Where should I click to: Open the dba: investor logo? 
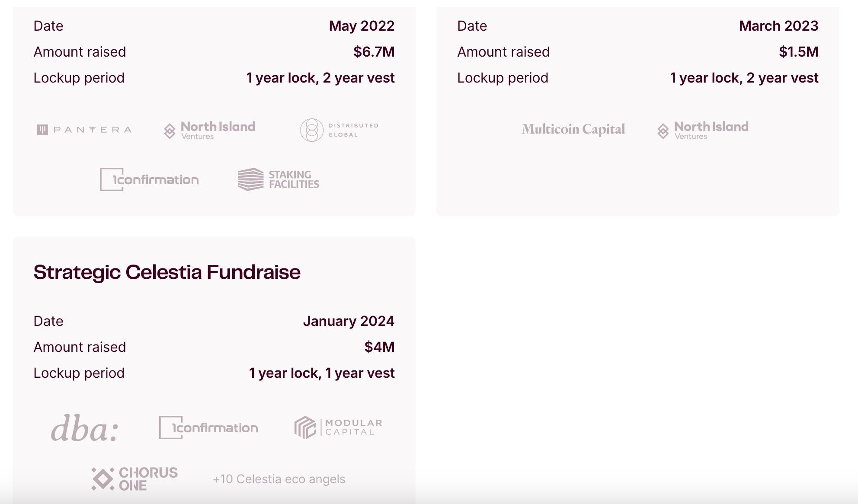click(85, 428)
